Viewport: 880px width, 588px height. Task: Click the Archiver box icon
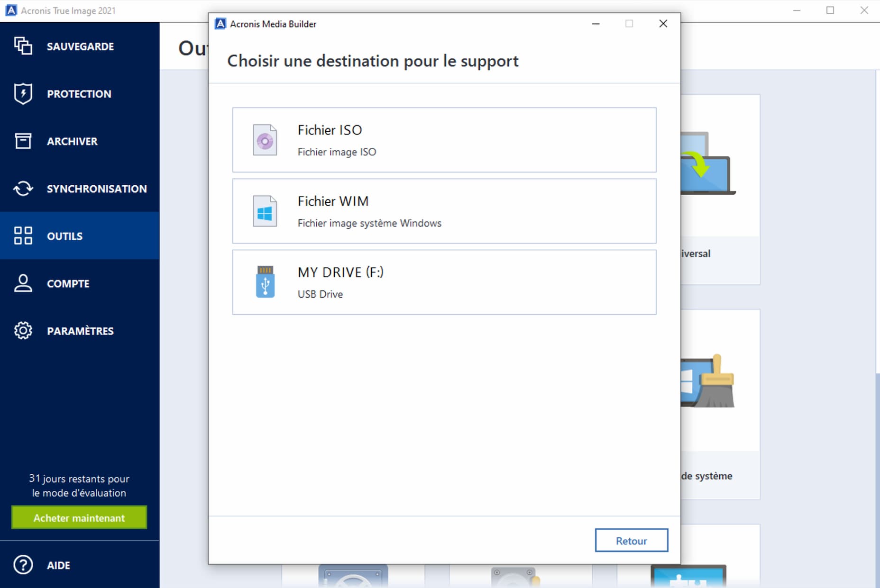[x=23, y=141]
